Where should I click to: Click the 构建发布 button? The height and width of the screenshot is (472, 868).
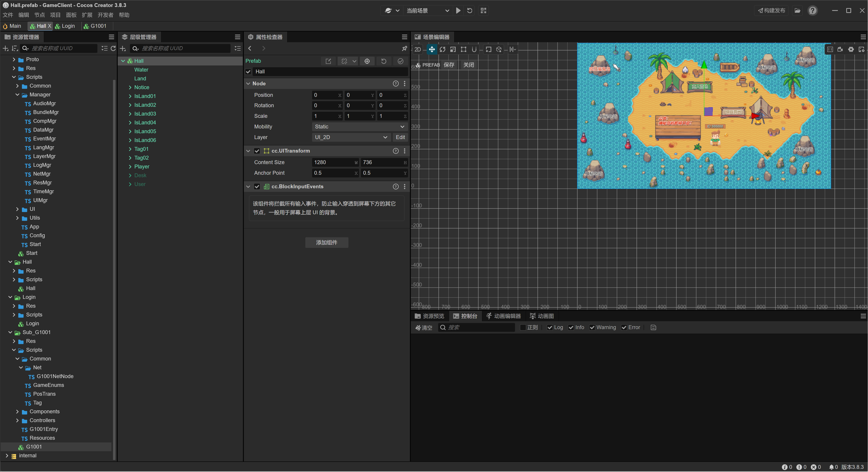click(771, 10)
